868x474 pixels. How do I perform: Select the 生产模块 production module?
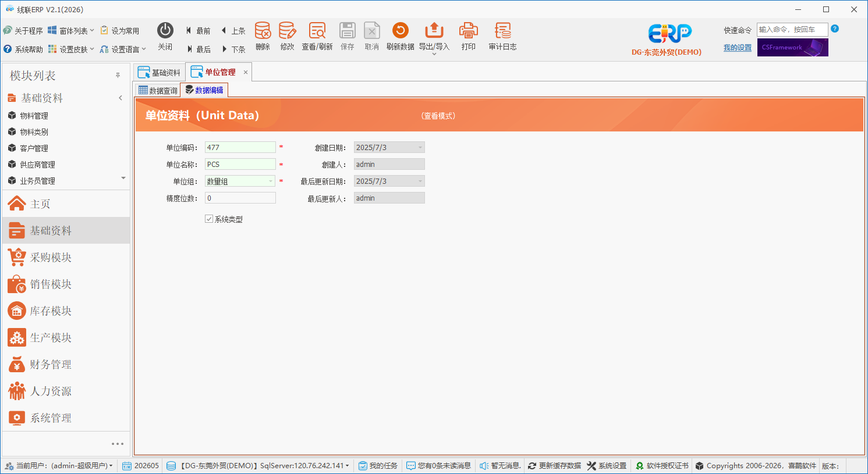(x=66, y=337)
